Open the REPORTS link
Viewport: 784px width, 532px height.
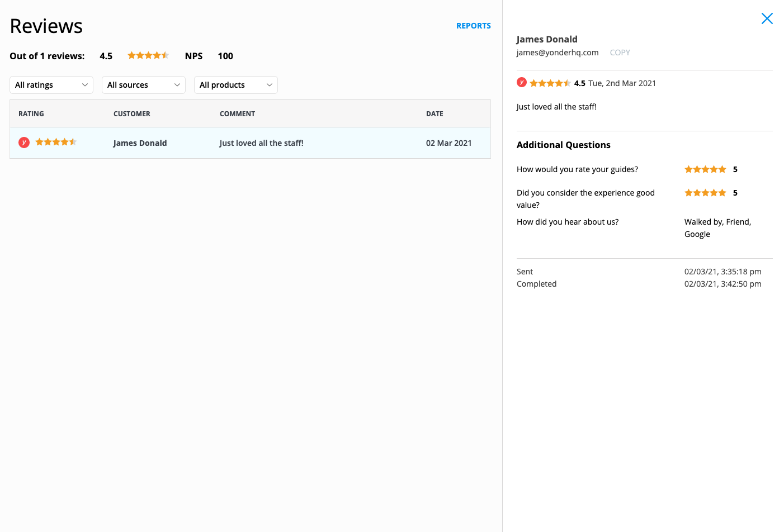pyautogui.click(x=474, y=26)
